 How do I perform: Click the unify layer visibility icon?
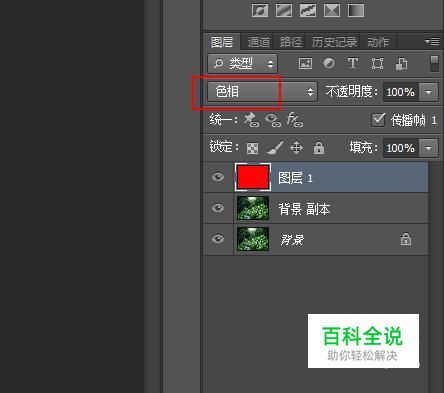tap(273, 120)
